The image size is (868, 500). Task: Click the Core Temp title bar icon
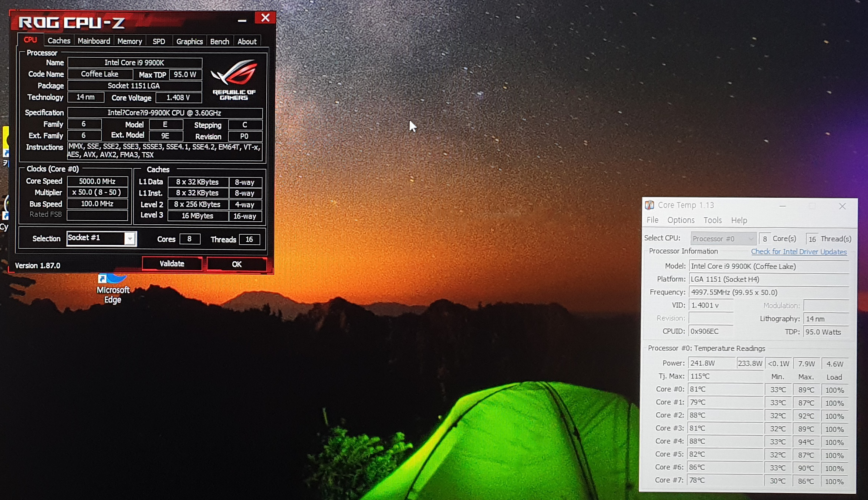650,205
